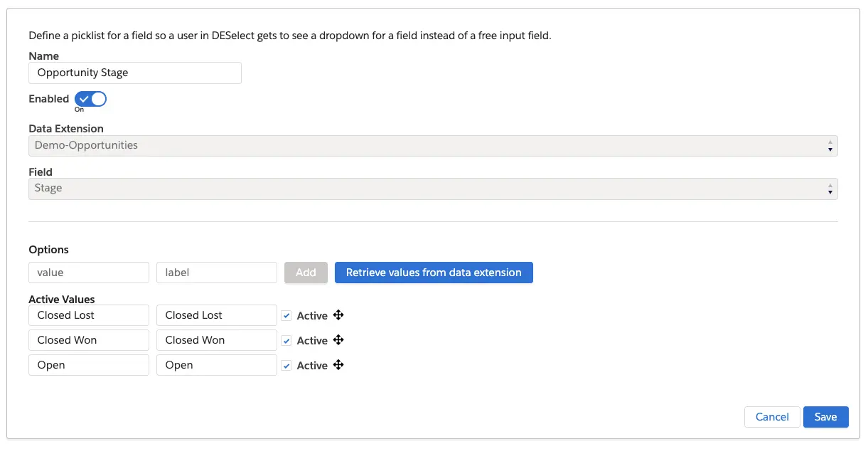Click the new option label input
868x449 pixels.
216,273
